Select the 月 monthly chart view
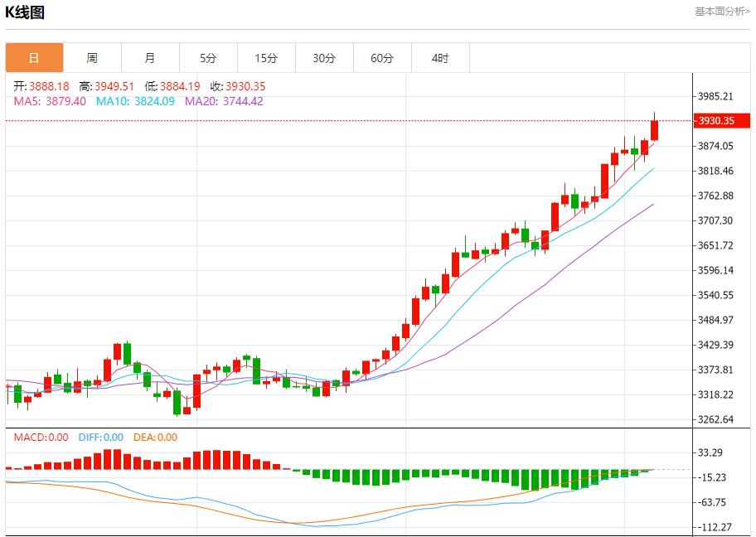This screenshot has width=756, height=537. (150, 58)
